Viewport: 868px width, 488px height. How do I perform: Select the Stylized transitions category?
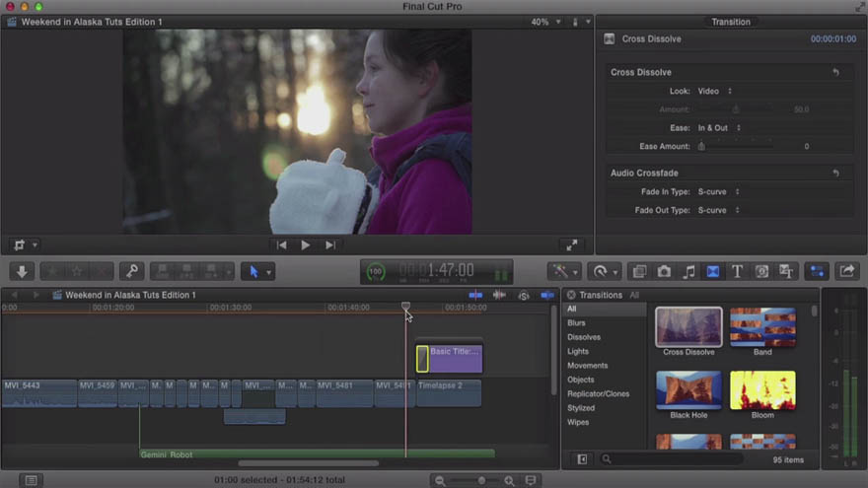605,408
